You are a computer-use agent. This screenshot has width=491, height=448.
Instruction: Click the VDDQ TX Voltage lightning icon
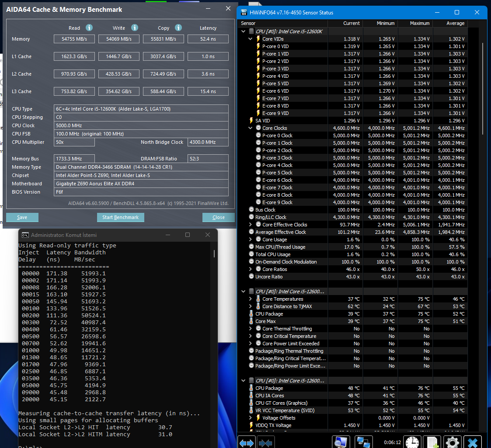251,425
